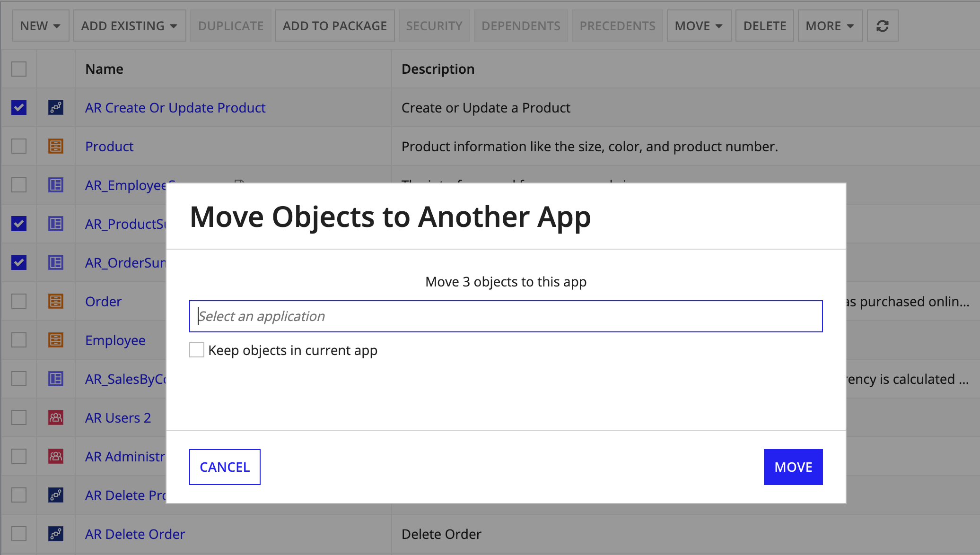The image size is (980, 555).
Task: Click the interface icon beside AR_OrderSun row
Action: (x=56, y=263)
